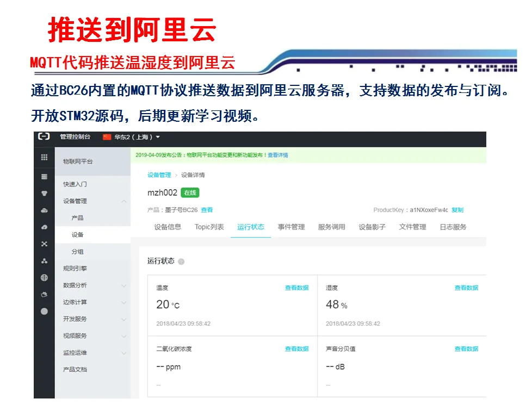The height and width of the screenshot is (405, 532).
Task: Expand the 开发服务 menu section
Action: (124, 319)
